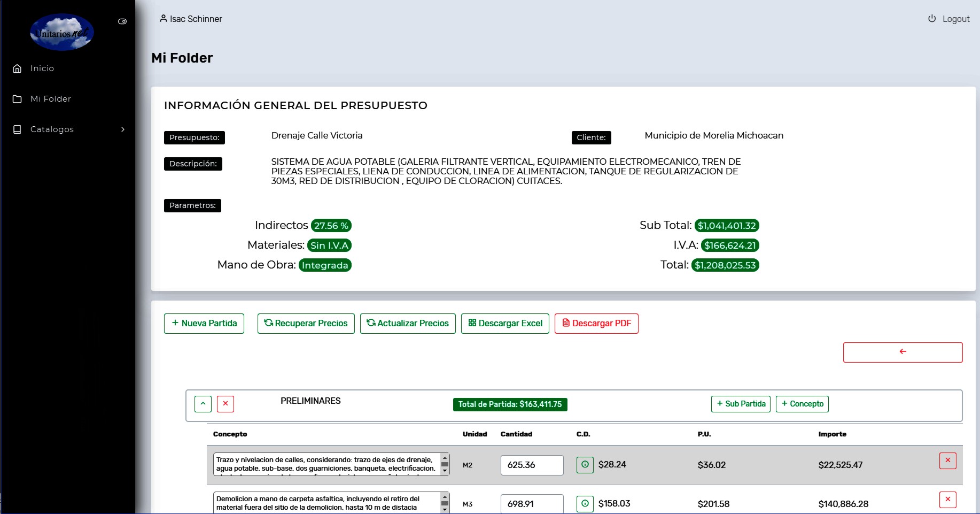Click the Municipio de Morelia Michoacan client name
This screenshot has width=980, height=514.
[714, 136]
